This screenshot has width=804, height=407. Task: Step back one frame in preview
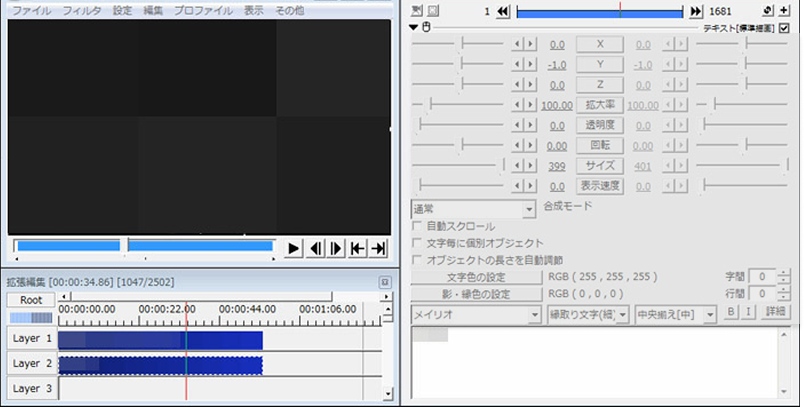point(315,248)
